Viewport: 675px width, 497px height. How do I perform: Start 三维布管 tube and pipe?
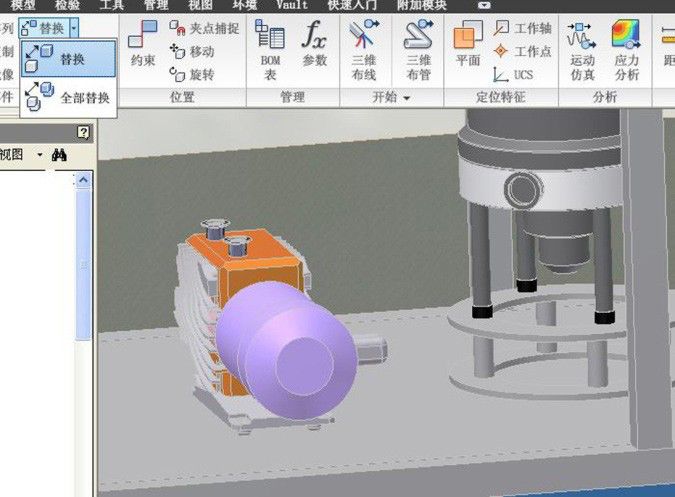click(418, 50)
